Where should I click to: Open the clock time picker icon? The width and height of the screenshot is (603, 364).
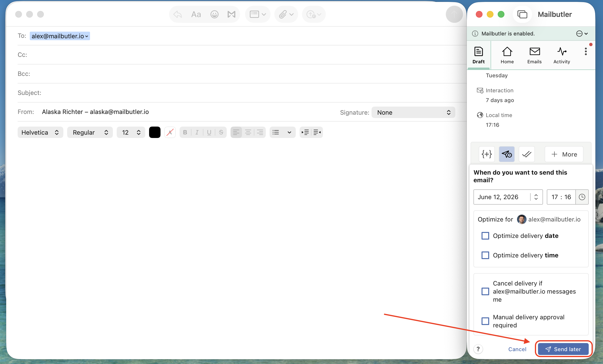coord(582,197)
